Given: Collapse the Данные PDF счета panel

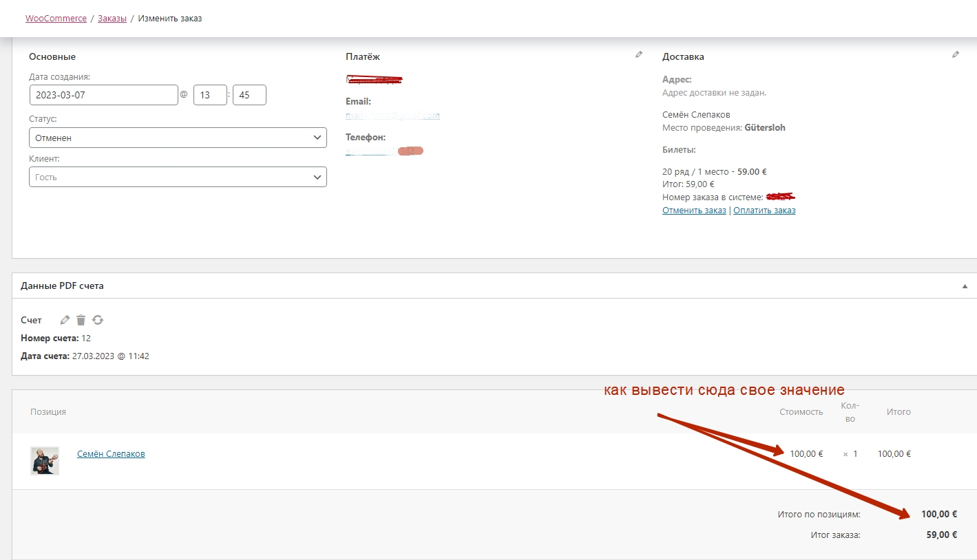Looking at the screenshot, I should coord(965,286).
